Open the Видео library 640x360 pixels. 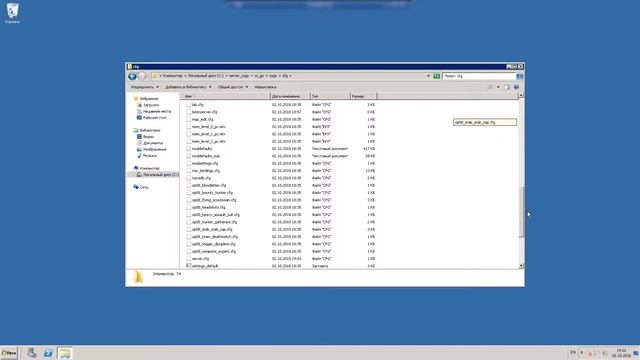[x=148, y=137]
